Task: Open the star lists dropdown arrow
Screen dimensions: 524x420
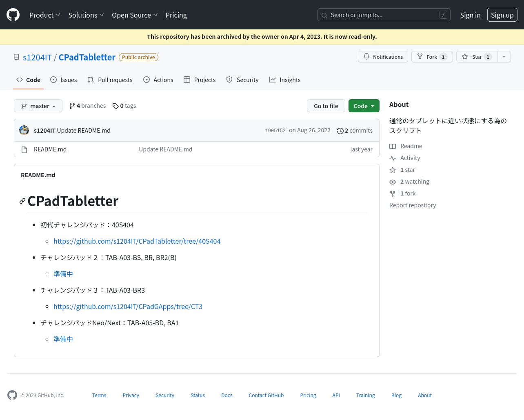Action: [x=504, y=57]
